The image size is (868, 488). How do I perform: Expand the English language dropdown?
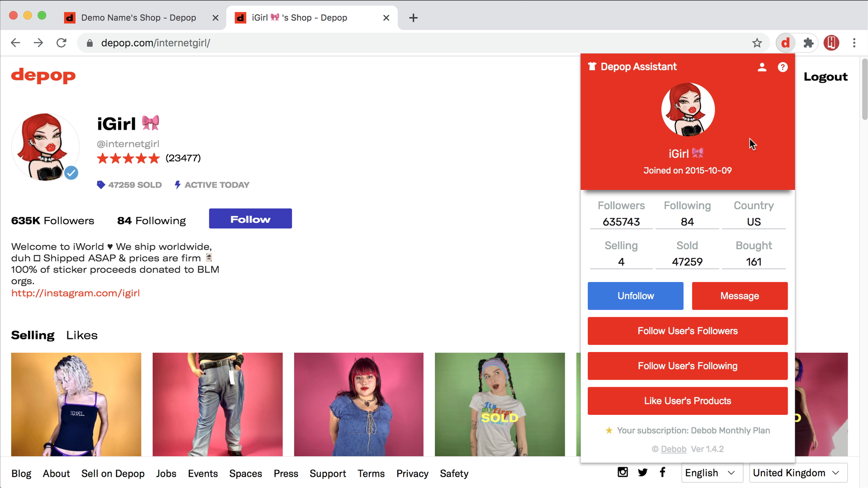712,473
